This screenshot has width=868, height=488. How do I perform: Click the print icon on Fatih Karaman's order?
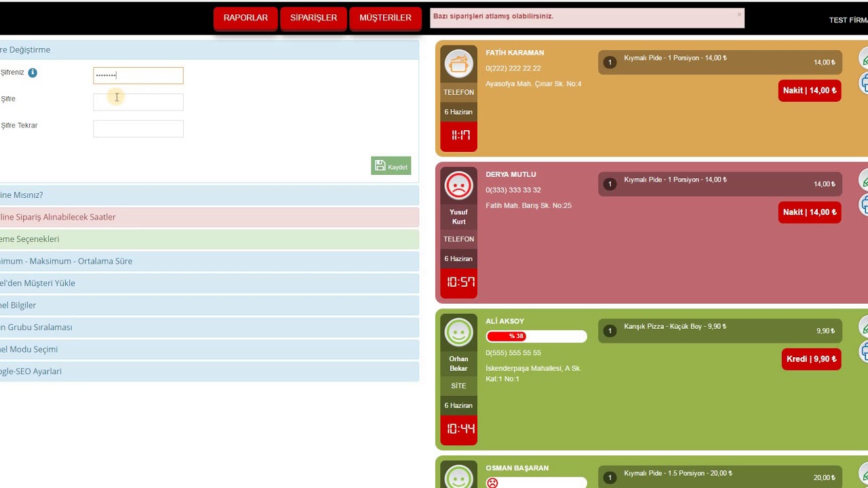pyautogui.click(x=864, y=83)
